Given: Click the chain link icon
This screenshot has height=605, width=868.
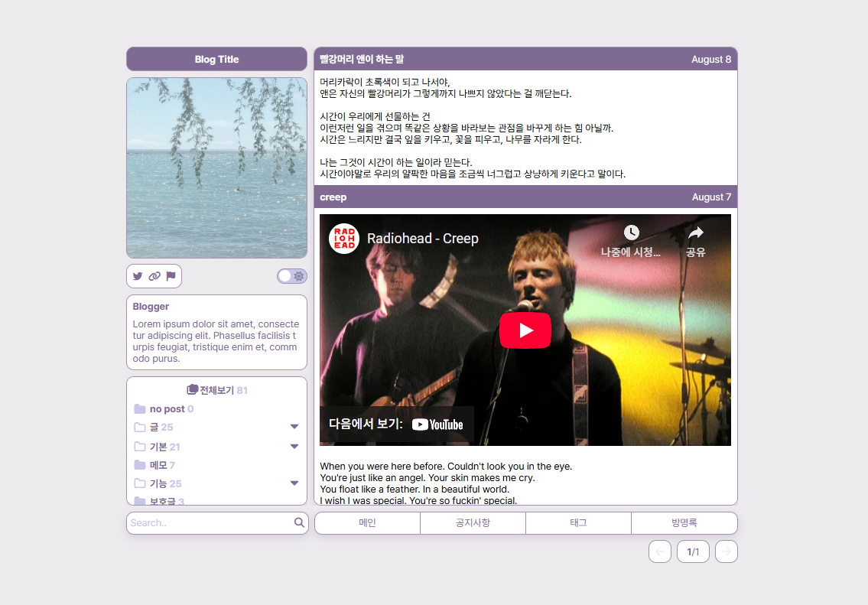Looking at the screenshot, I should pyautogui.click(x=154, y=276).
